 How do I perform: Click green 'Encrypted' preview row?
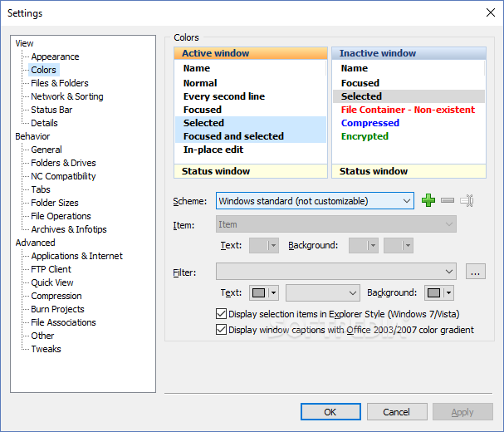pyautogui.click(x=409, y=136)
